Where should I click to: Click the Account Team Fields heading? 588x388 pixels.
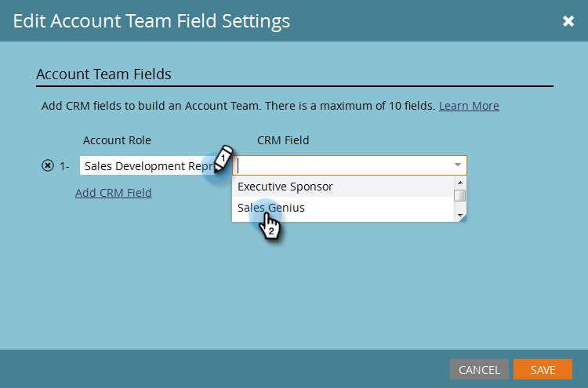(x=103, y=74)
